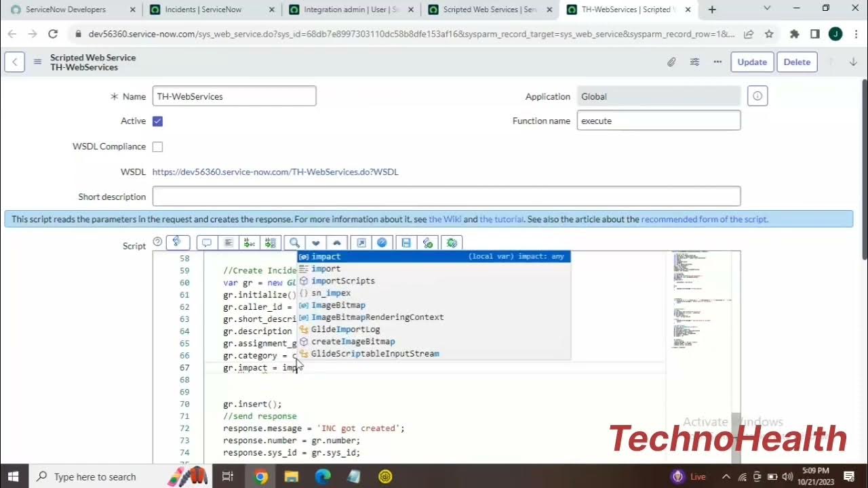Image resolution: width=868 pixels, height=488 pixels.
Task: Click the save script floppy icon
Action: [x=406, y=243]
